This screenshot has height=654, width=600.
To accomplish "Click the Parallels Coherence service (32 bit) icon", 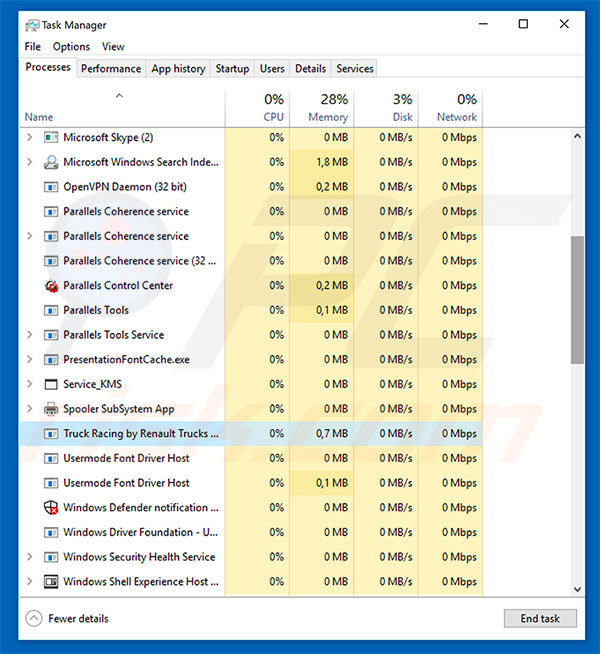I will (x=51, y=261).
